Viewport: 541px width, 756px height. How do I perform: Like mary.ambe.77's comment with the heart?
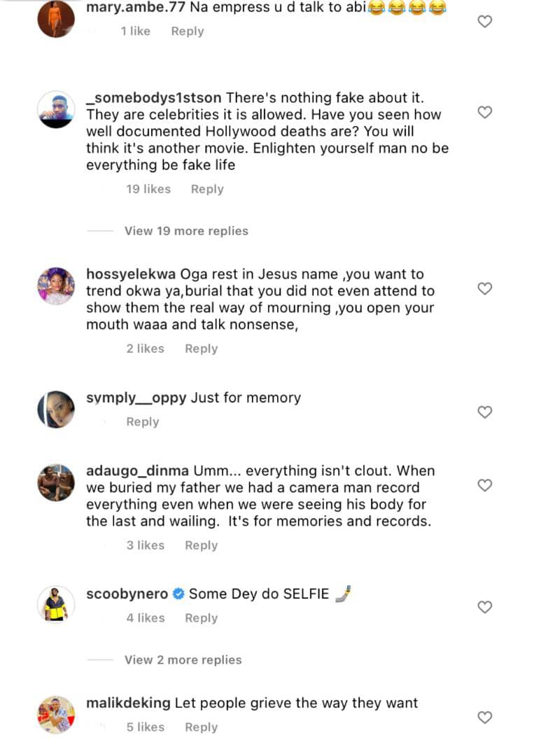click(484, 22)
